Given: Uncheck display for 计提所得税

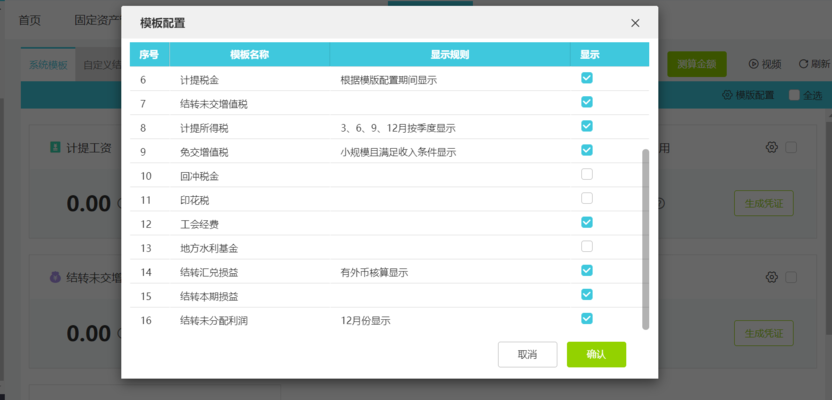Looking at the screenshot, I should (x=587, y=126).
